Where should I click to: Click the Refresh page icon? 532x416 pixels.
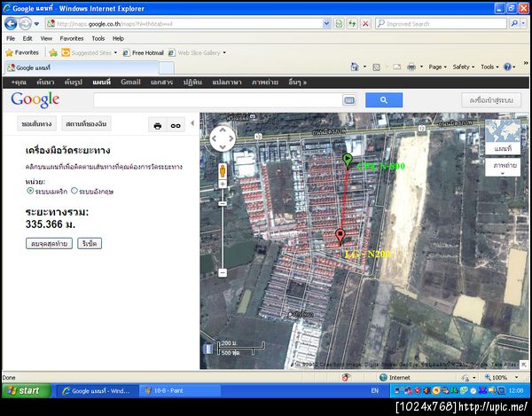click(352, 24)
